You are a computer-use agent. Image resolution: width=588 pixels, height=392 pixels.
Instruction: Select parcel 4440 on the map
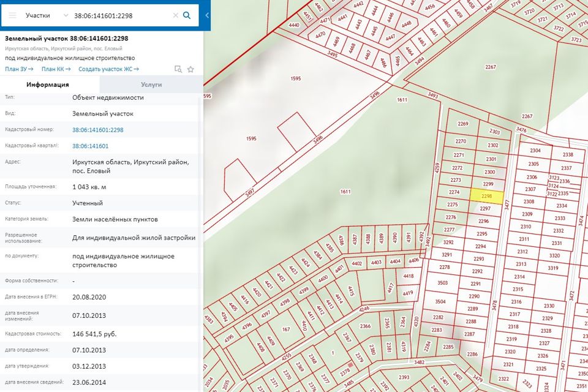[294, 24]
